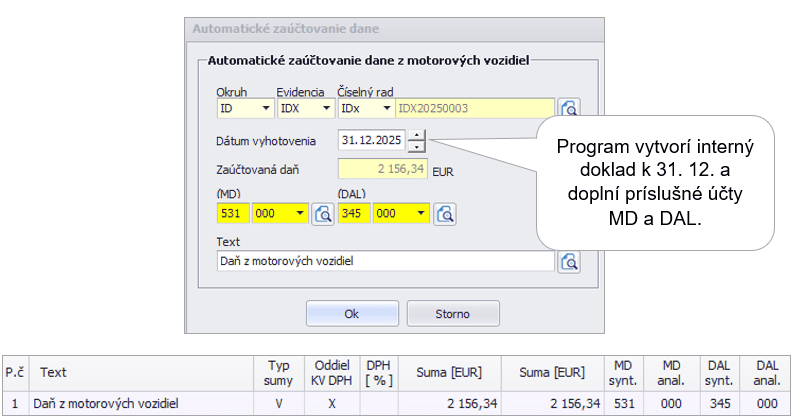Select table row Daň z motorových vozidiel
Image resolution: width=795 pixels, height=418 pixels.
tap(140, 403)
